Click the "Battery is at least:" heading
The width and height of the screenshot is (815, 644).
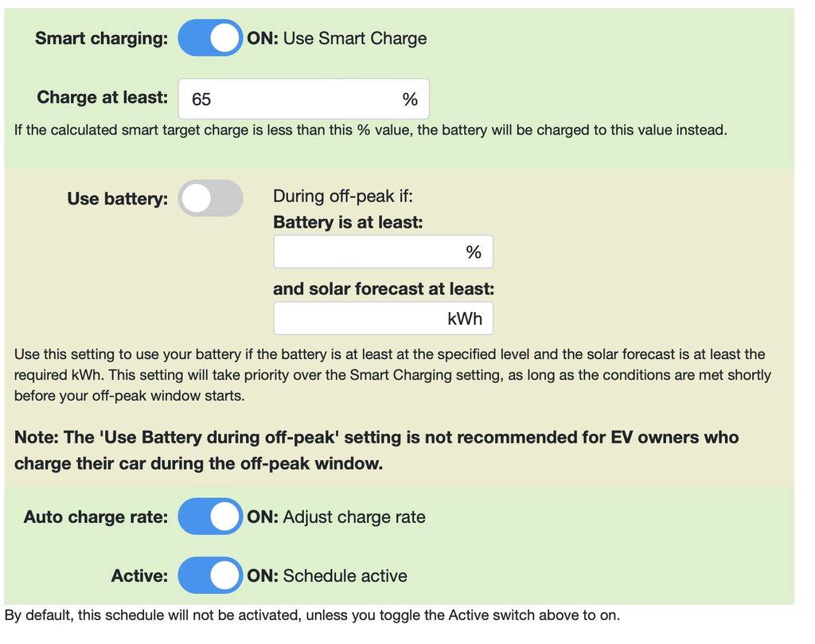[348, 223]
